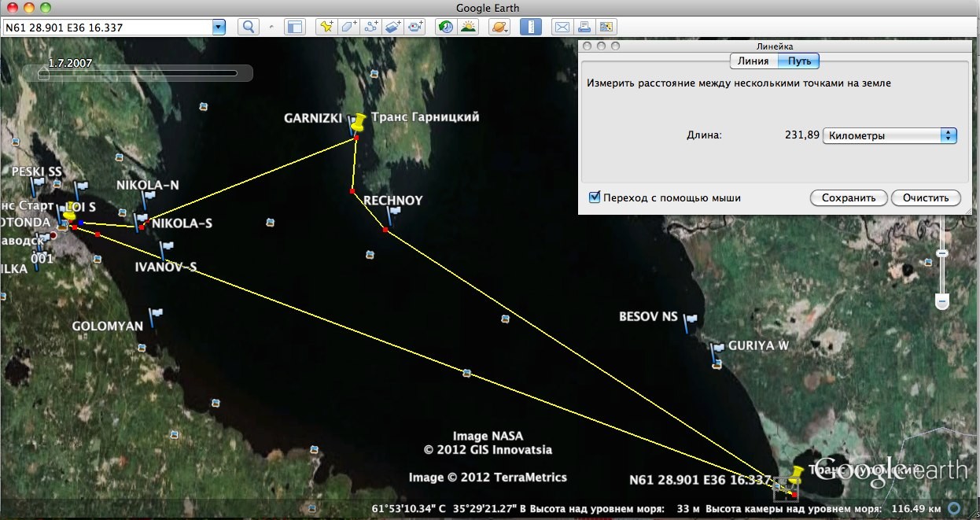Switch to the Линия tab

[x=753, y=61]
